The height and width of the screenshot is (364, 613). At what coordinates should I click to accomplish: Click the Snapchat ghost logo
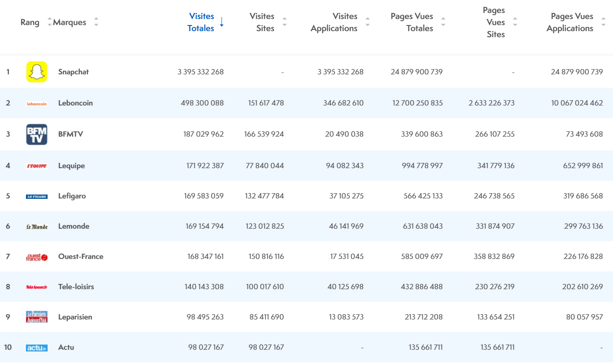(37, 72)
